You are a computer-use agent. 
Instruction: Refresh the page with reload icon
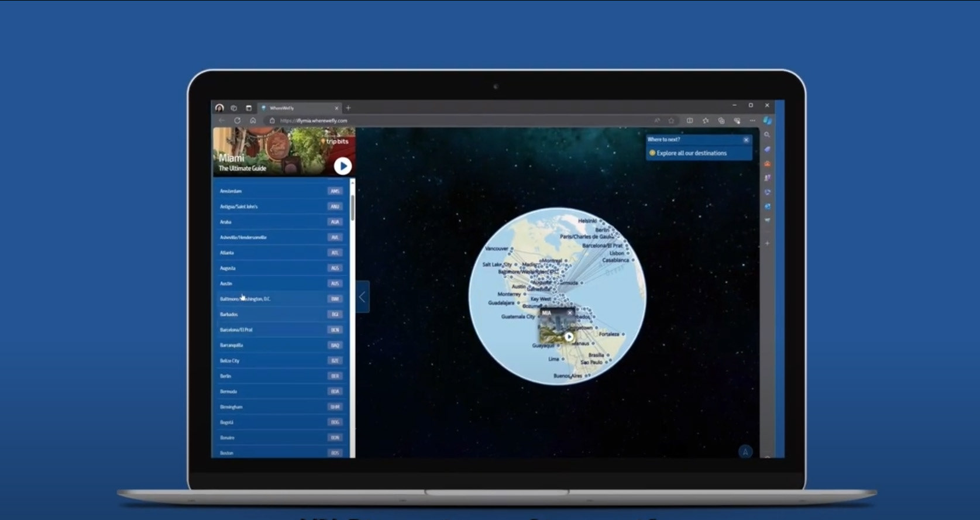[238, 120]
